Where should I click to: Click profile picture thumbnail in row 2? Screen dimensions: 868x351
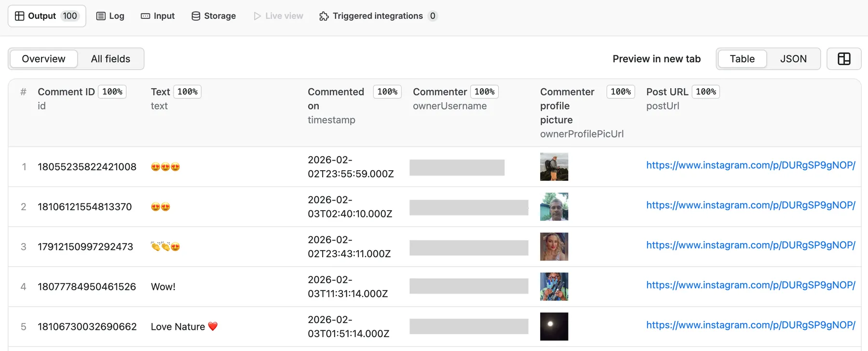tap(554, 207)
